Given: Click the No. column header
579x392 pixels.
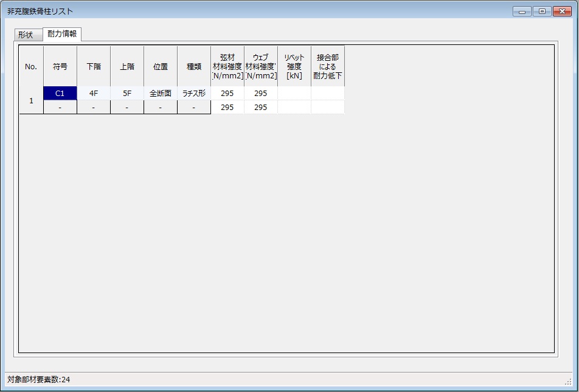Looking at the screenshot, I should pyautogui.click(x=31, y=66).
